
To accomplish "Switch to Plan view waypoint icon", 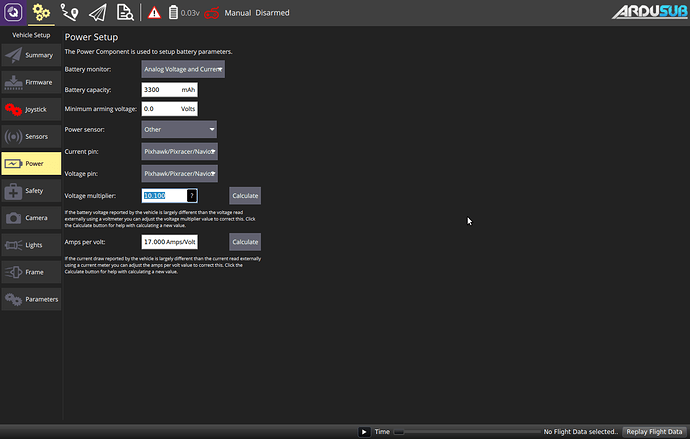I will pos(70,12).
